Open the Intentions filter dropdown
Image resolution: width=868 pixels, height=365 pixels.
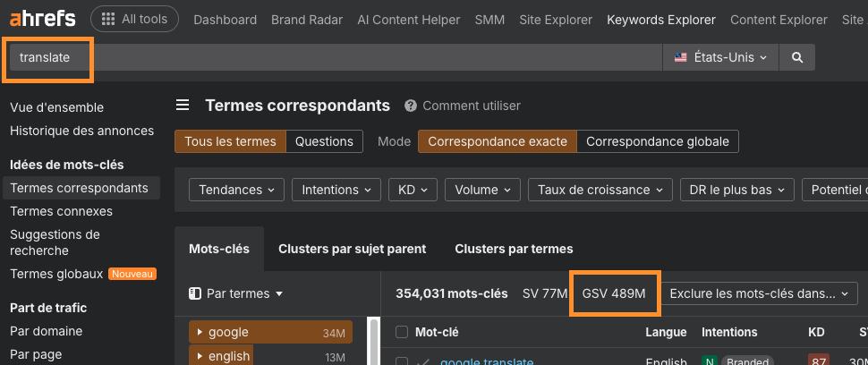click(336, 190)
